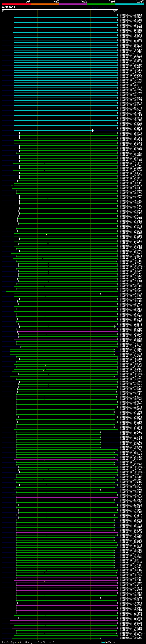Open the UniRef100_Q07LS9 hit label
The image size is (146, 644).
131,146
